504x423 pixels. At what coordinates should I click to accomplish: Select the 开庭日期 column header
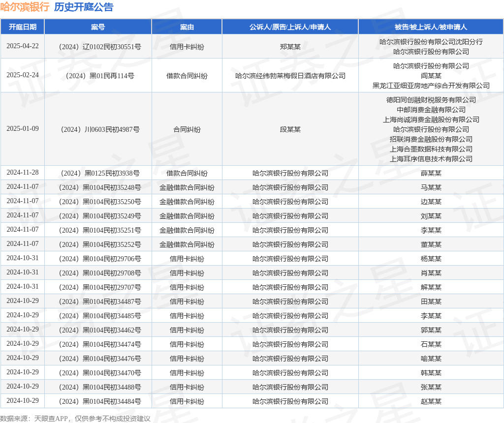pos(23,27)
